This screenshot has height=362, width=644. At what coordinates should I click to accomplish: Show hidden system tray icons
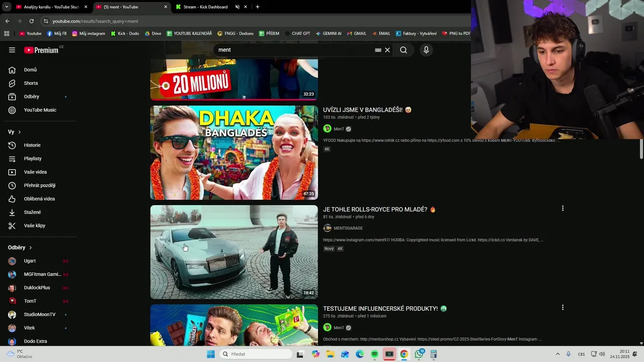(x=557, y=354)
